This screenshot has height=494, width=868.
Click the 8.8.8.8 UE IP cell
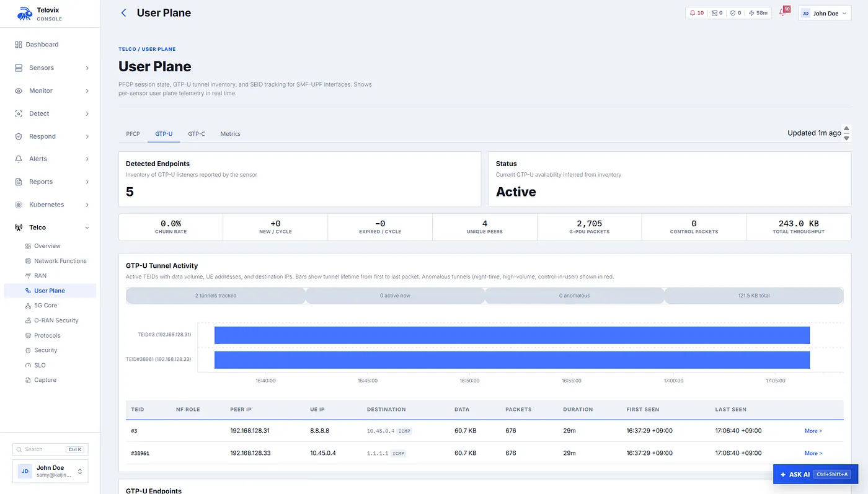pyautogui.click(x=321, y=431)
